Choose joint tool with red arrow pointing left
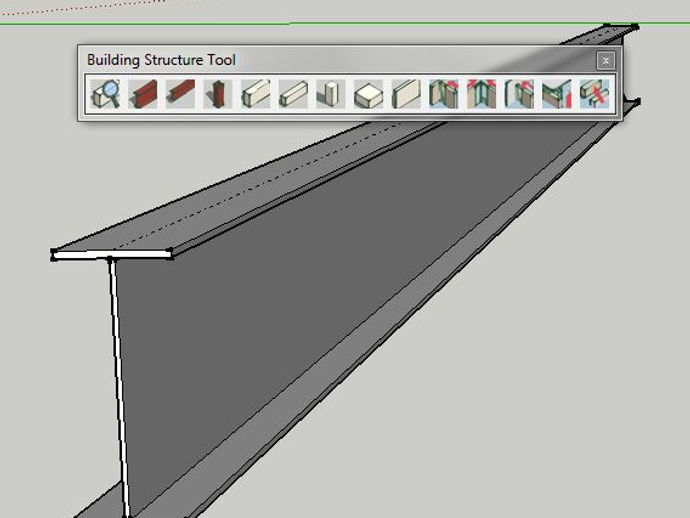Screen dimensions: 690x518 [x=519, y=94]
